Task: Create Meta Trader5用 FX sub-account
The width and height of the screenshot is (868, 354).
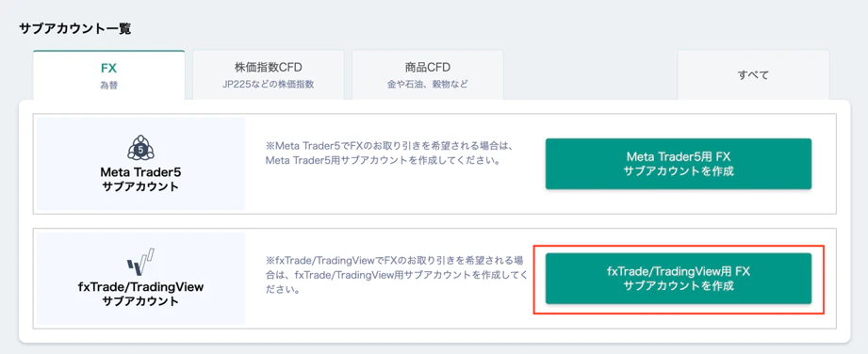Action: [x=679, y=164]
